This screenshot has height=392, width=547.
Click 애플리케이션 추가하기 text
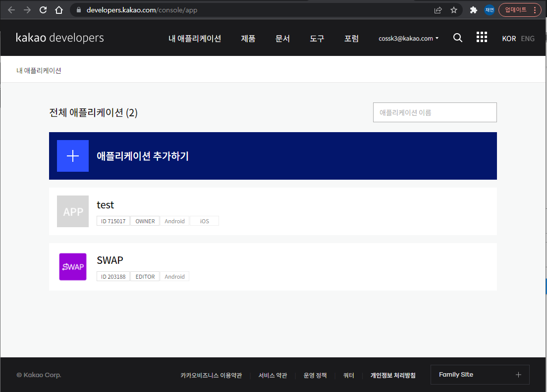143,156
